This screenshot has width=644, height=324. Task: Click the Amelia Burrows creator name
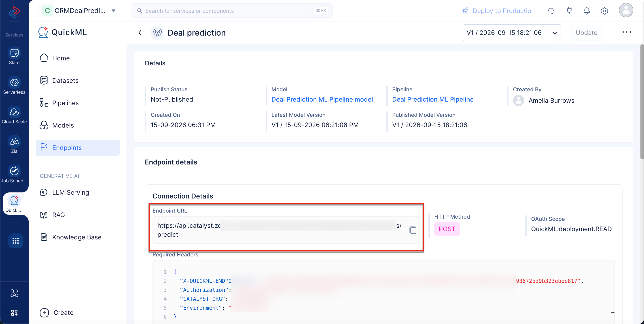pos(551,100)
